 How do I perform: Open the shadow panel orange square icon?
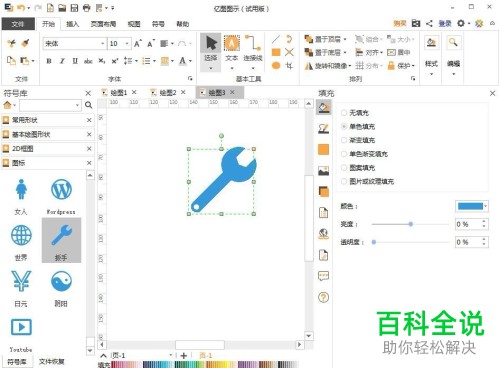tap(323, 192)
